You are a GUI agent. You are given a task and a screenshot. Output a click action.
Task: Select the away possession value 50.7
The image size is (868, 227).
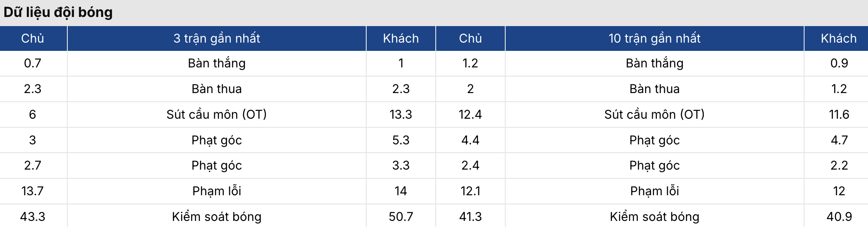click(x=401, y=217)
